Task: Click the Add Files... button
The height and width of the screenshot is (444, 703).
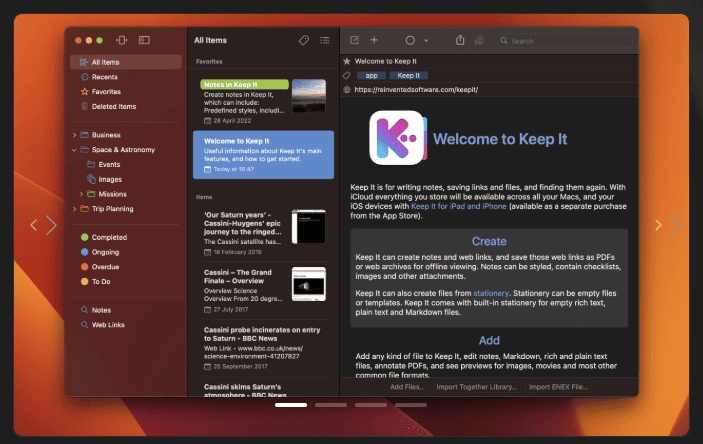Action: pos(407,387)
